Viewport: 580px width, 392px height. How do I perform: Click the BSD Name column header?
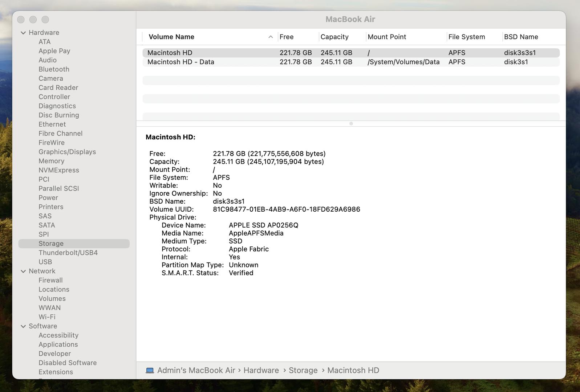click(x=521, y=37)
